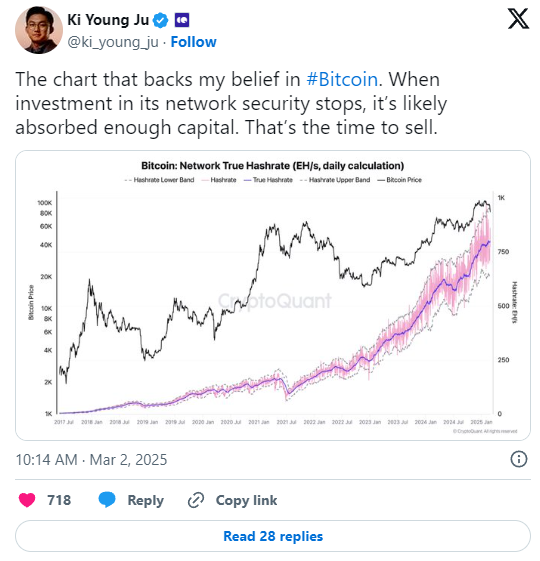
Task: Open the #Bitcoin hashtag link
Action: click(342, 79)
